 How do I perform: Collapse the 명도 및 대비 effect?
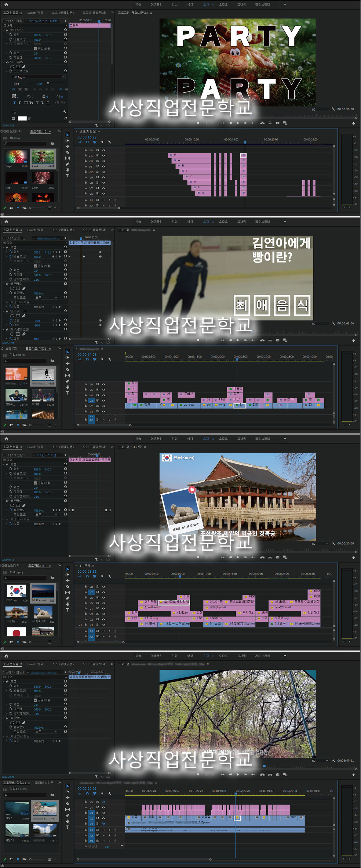click(4, 311)
